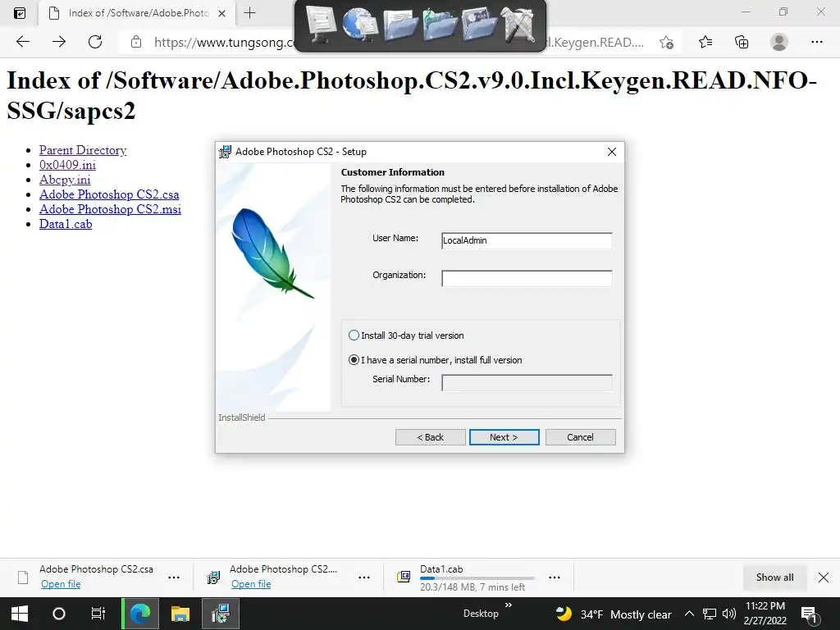The height and width of the screenshot is (630, 840).
Task: Close the Adobe Photoshop CS2 Setup dialog
Action: tap(612, 152)
